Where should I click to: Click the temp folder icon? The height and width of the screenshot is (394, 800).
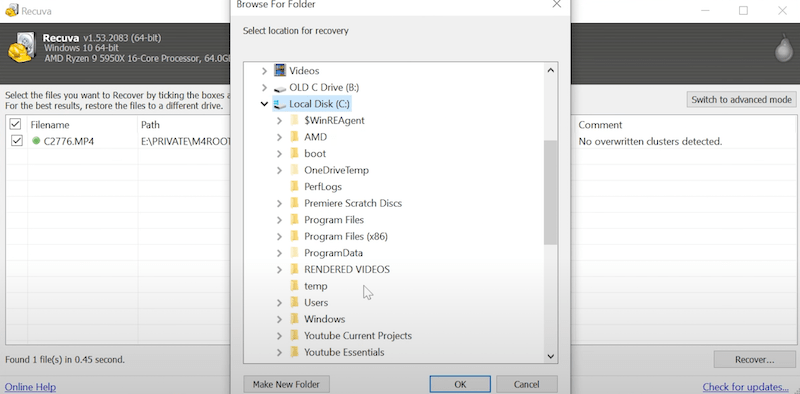pos(294,286)
